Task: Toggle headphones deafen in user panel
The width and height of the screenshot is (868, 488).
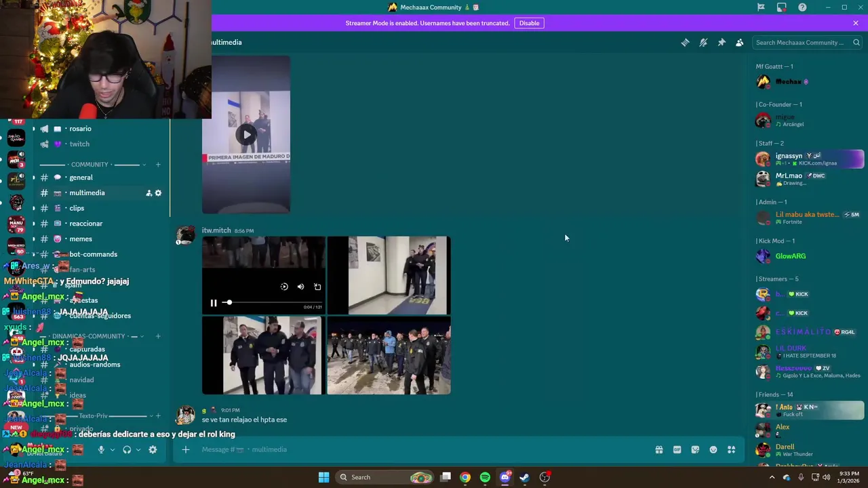Action: click(127, 449)
